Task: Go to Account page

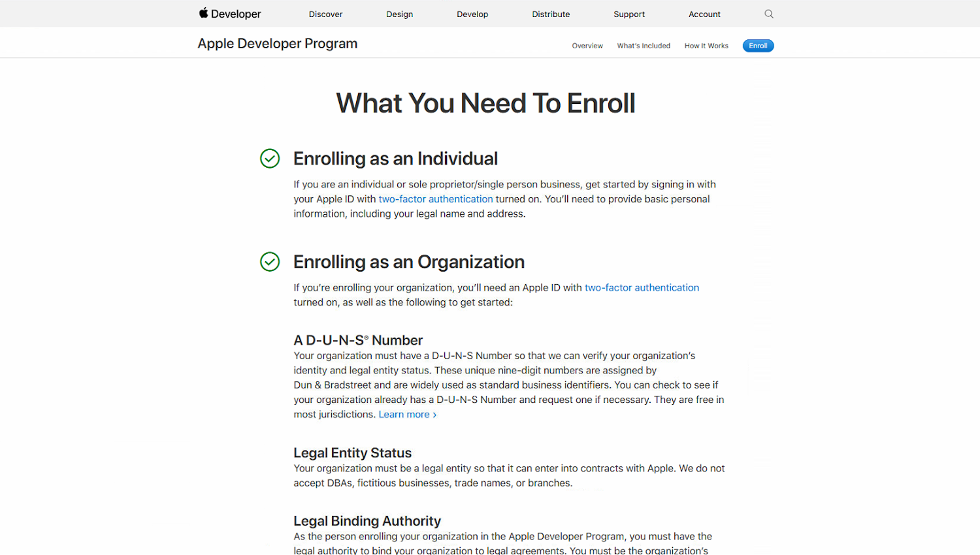Action: click(704, 14)
